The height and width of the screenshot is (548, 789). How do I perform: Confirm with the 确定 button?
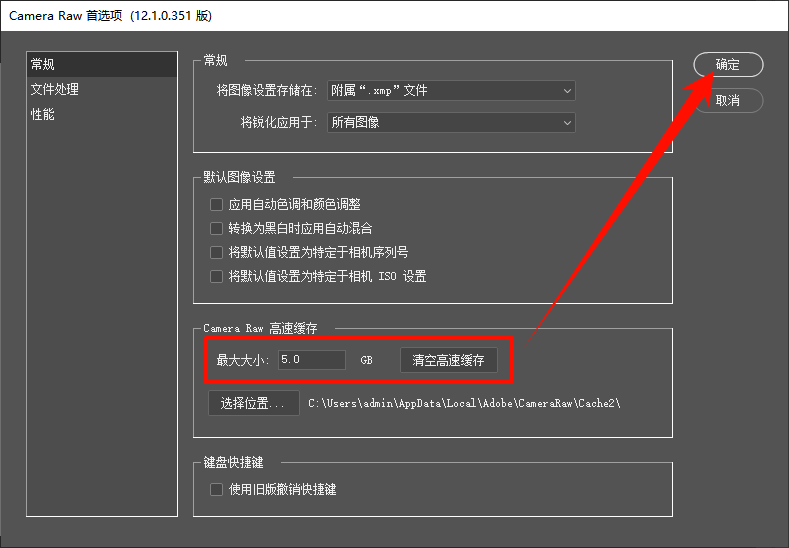click(728, 64)
